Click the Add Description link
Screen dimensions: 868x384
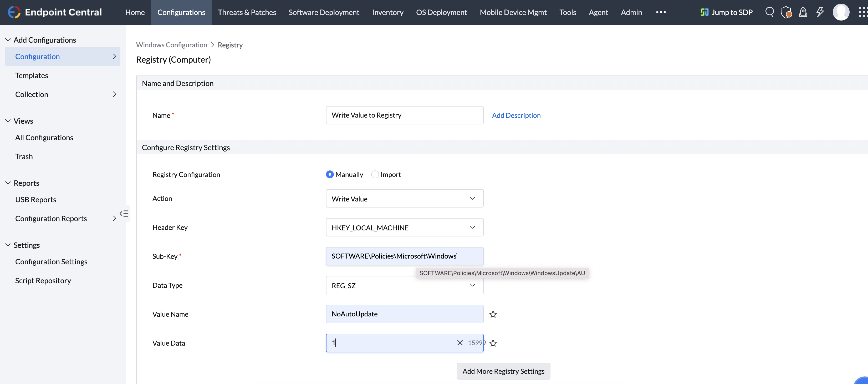point(516,115)
